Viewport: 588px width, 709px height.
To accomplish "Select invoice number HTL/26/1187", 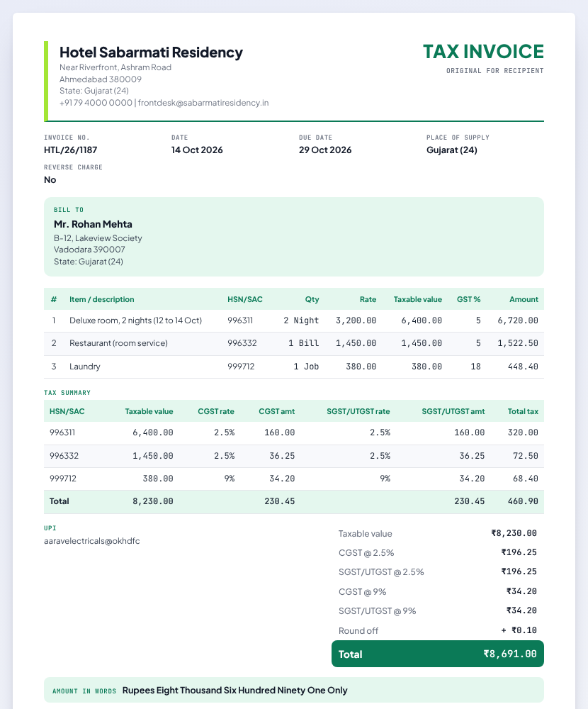I will tap(71, 150).
